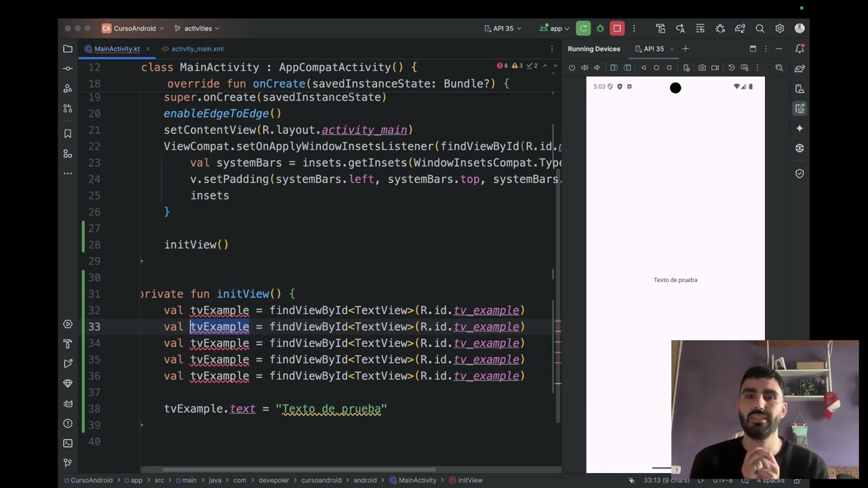Click the line 33 number in gutter
868x488 pixels.
(94, 327)
